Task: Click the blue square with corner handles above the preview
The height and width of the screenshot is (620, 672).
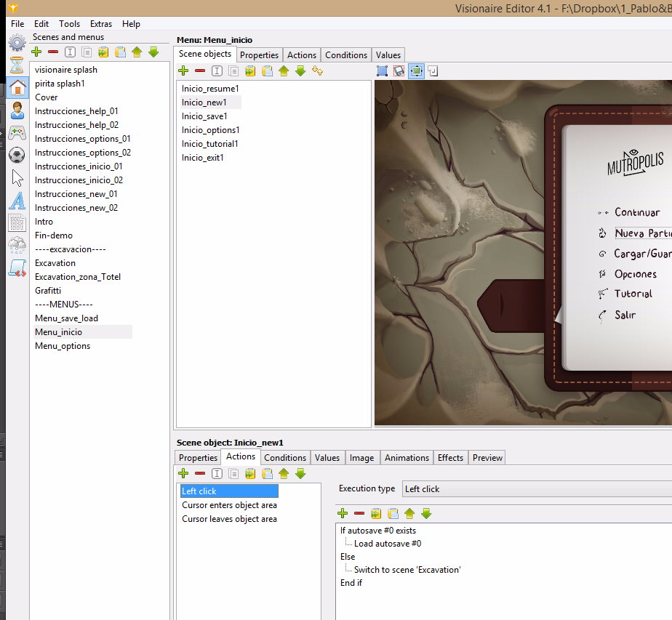Action: coord(383,71)
